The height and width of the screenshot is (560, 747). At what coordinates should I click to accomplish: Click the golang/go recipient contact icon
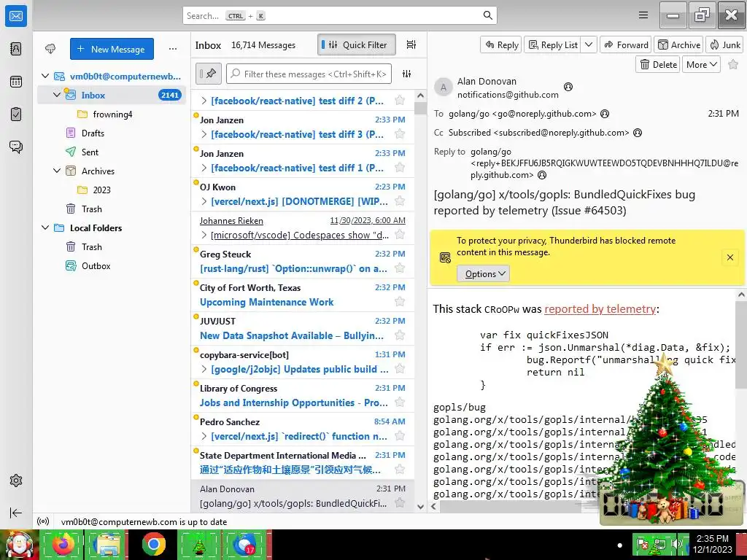[605, 114]
